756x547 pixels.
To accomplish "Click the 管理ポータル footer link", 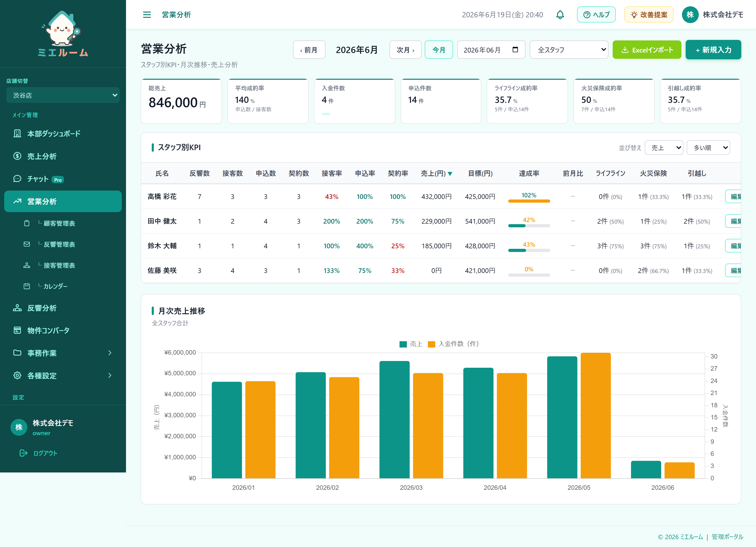I will click(727, 537).
